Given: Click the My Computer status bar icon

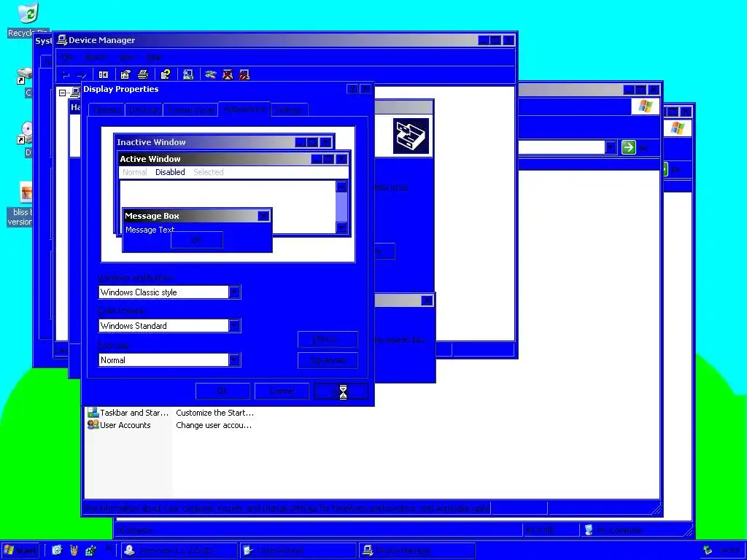Looking at the screenshot, I should tap(589, 529).
